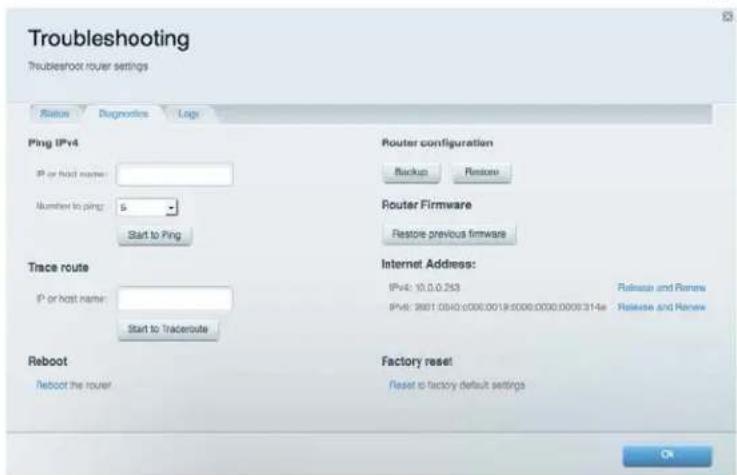Select the IPv6 address value text
Viewport: 737px width, 475px height.
tap(510, 307)
